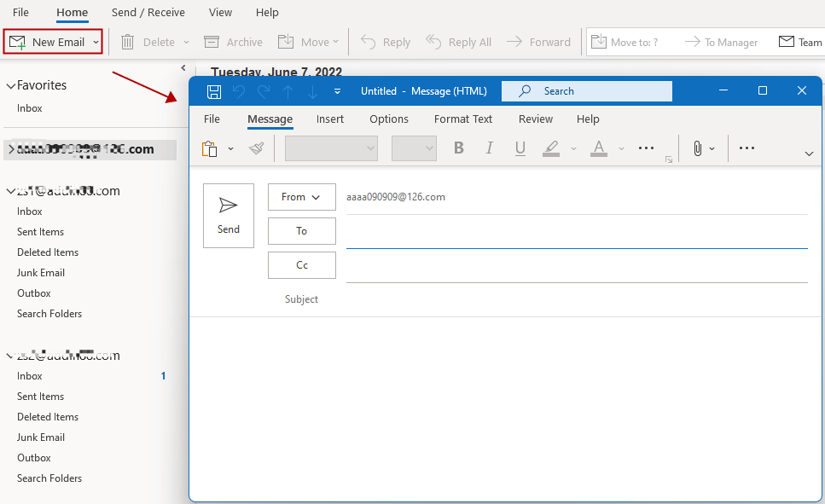The image size is (825, 504).
Task: Toggle Bold formatting
Action: coord(458,148)
